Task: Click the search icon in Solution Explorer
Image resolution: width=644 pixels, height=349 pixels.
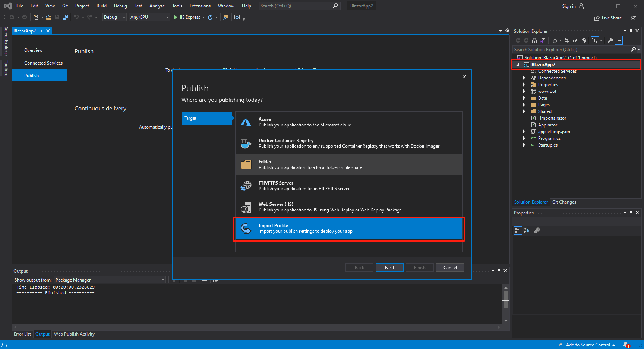Action: pos(634,49)
